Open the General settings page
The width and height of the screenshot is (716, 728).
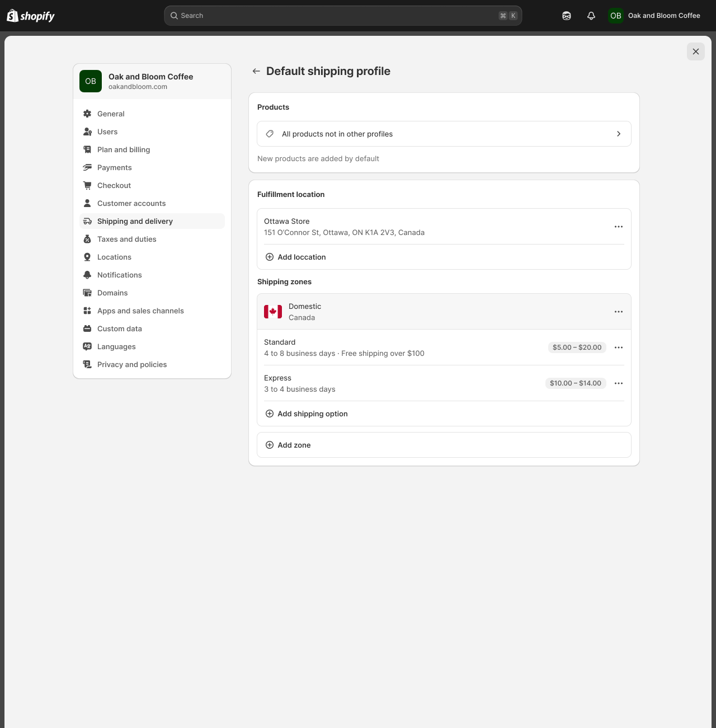(152, 114)
